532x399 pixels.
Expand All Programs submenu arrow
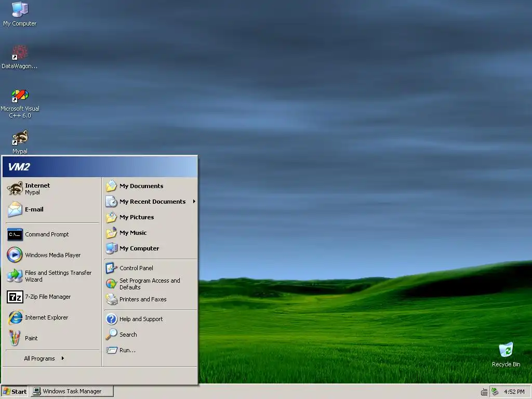[63, 358]
